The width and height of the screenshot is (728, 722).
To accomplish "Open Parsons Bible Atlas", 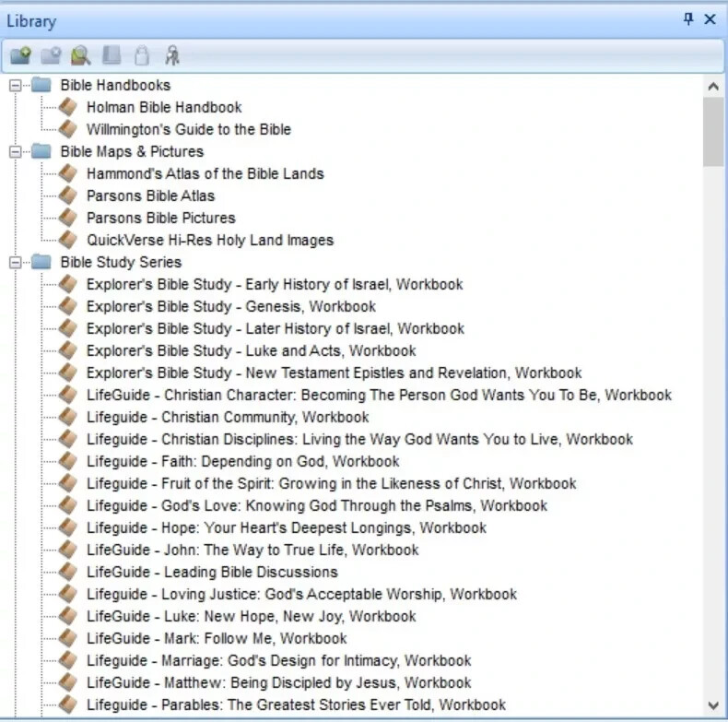I will (150, 196).
